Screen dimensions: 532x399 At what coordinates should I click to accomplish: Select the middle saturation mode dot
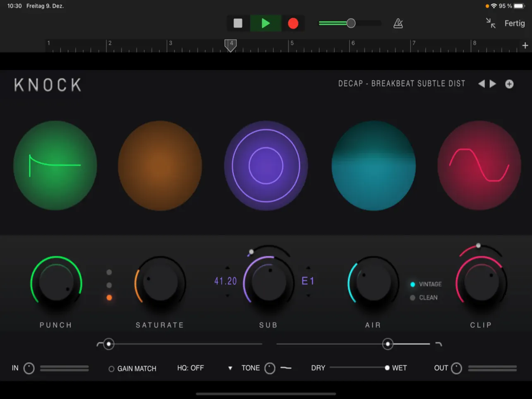(x=109, y=285)
